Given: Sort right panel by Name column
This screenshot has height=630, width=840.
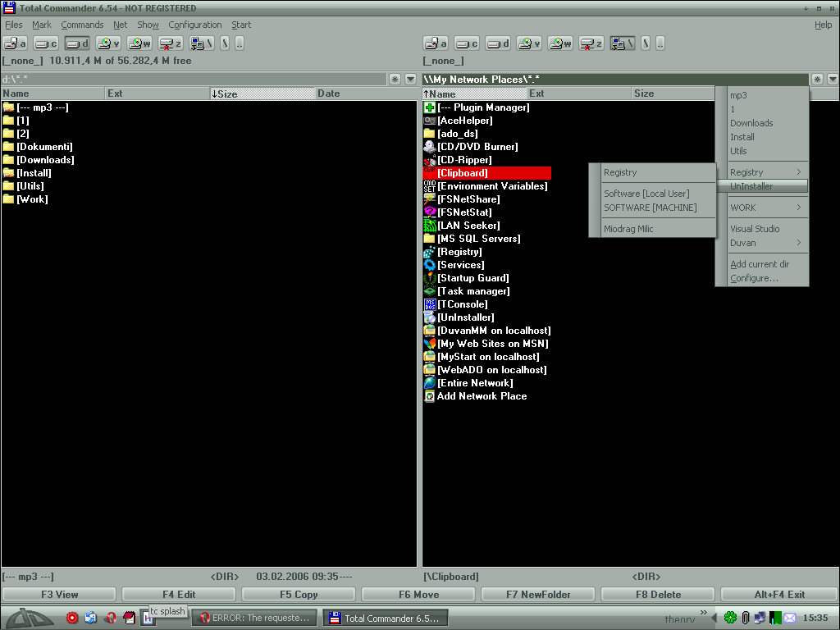Looking at the screenshot, I should [x=474, y=94].
